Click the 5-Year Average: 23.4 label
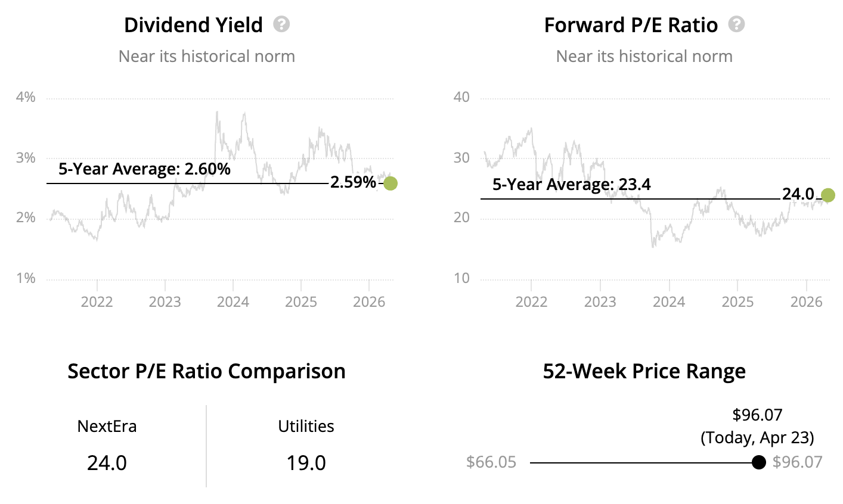 pyautogui.click(x=571, y=185)
